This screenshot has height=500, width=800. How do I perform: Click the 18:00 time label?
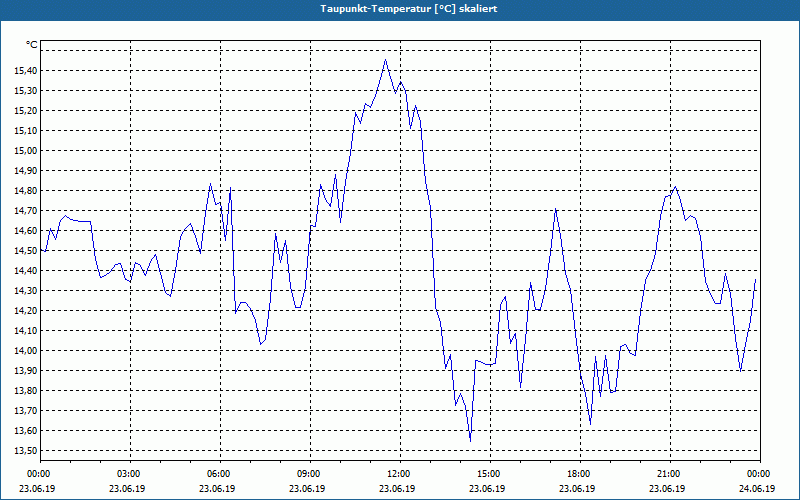tap(579, 474)
